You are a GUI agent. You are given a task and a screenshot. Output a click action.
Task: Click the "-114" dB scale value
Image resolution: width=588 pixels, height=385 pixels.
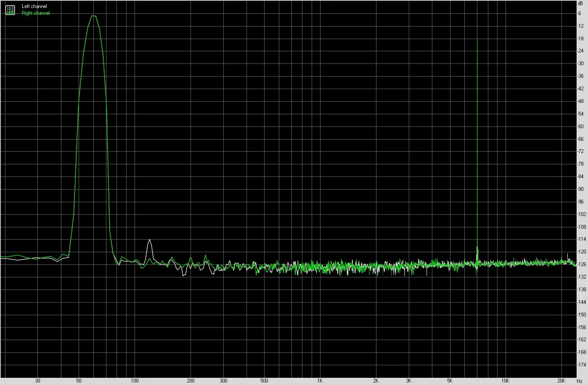[582, 239]
